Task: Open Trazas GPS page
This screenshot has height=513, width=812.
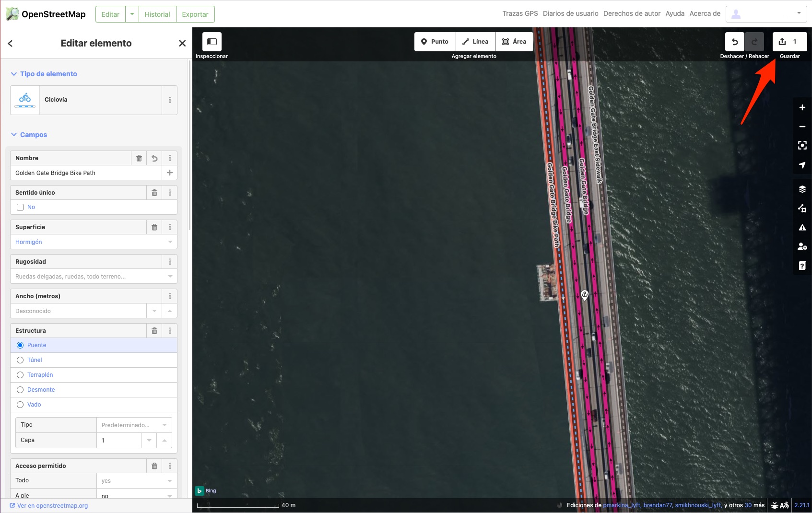Action: click(520, 13)
